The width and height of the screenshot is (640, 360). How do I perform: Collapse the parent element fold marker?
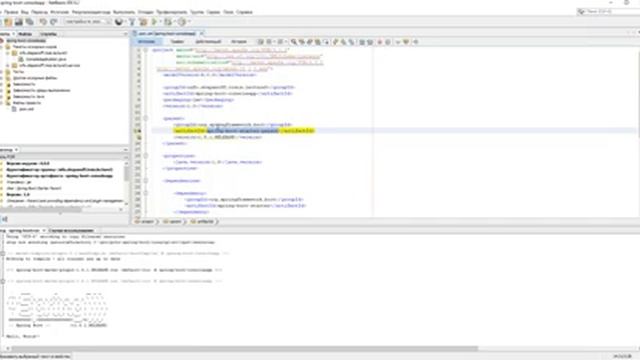click(x=146, y=118)
